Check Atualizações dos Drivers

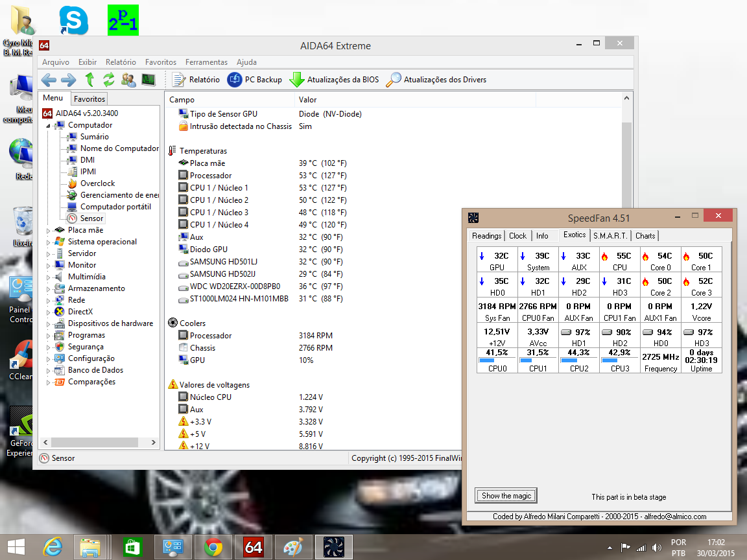(x=436, y=80)
